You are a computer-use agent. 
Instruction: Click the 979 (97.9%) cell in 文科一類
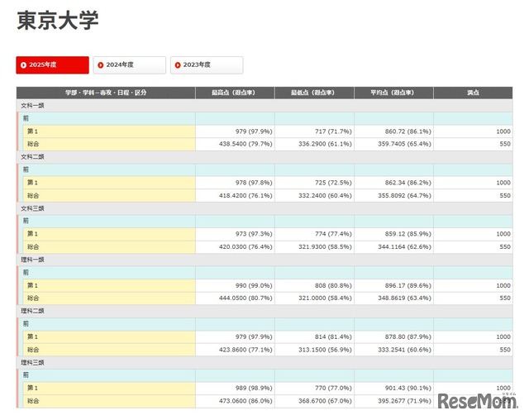pyautogui.click(x=235, y=131)
